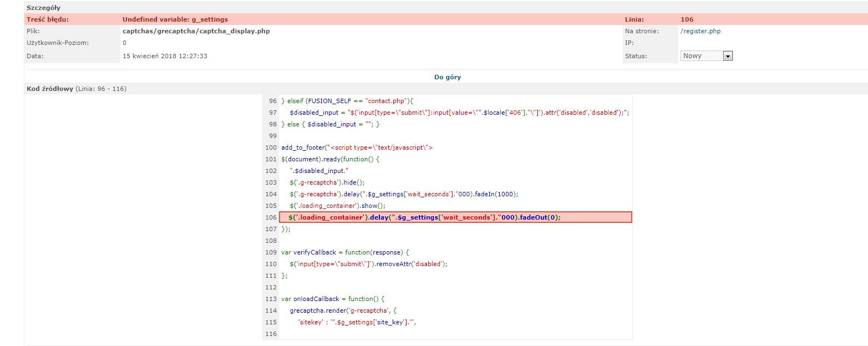Click the 'Data:' label
The width and height of the screenshot is (868, 346).
pos(35,56)
